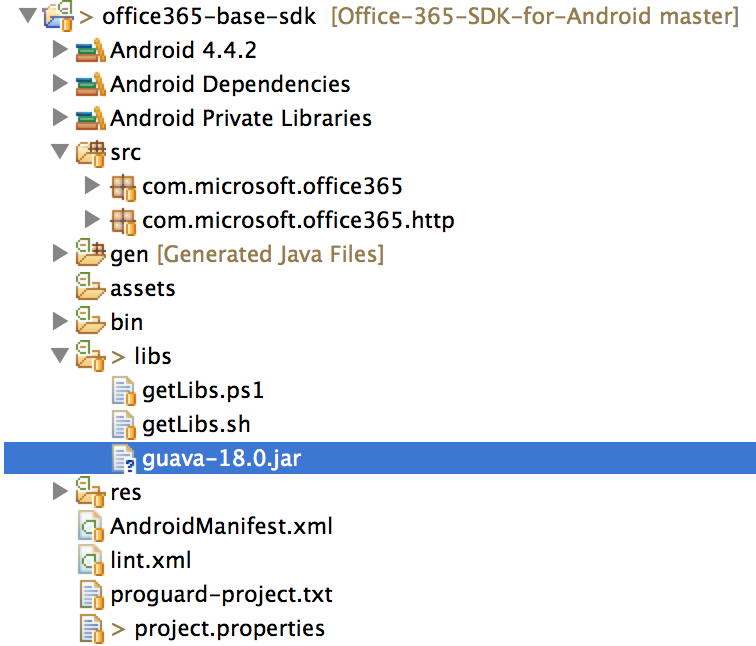The height and width of the screenshot is (646, 756).
Task: Expand the Android Dependencies node
Action: click(x=59, y=83)
